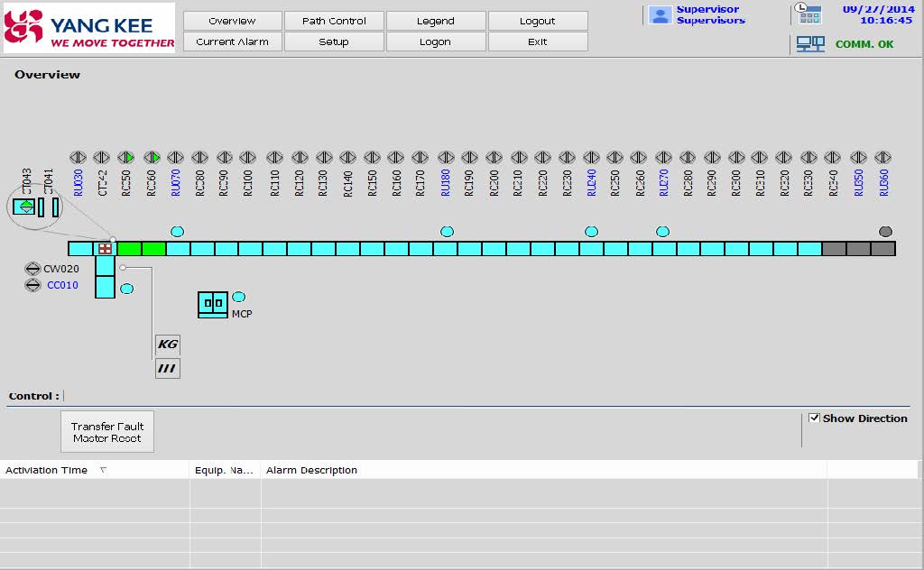Click the direction arrow icon above RC50
Image resolution: width=924 pixels, height=570 pixels.
click(x=126, y=158)
